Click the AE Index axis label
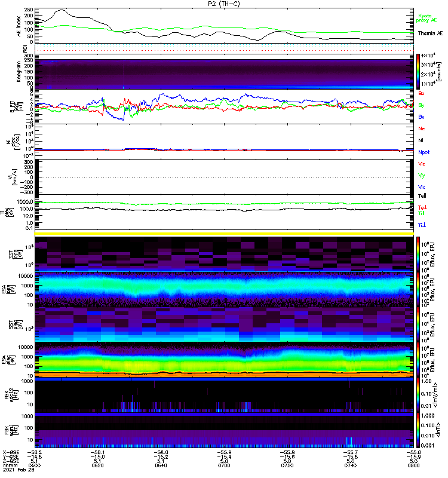 [19, 26]
